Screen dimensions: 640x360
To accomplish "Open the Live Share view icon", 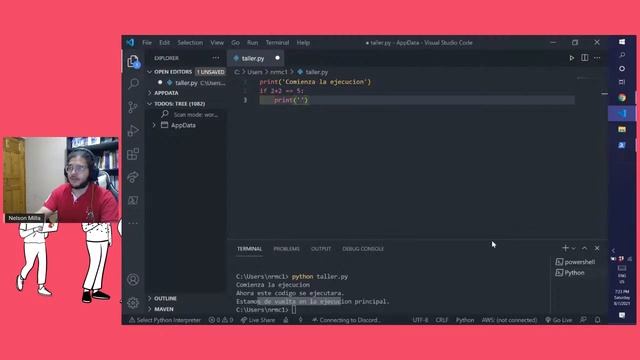I will tap(133, 177).
